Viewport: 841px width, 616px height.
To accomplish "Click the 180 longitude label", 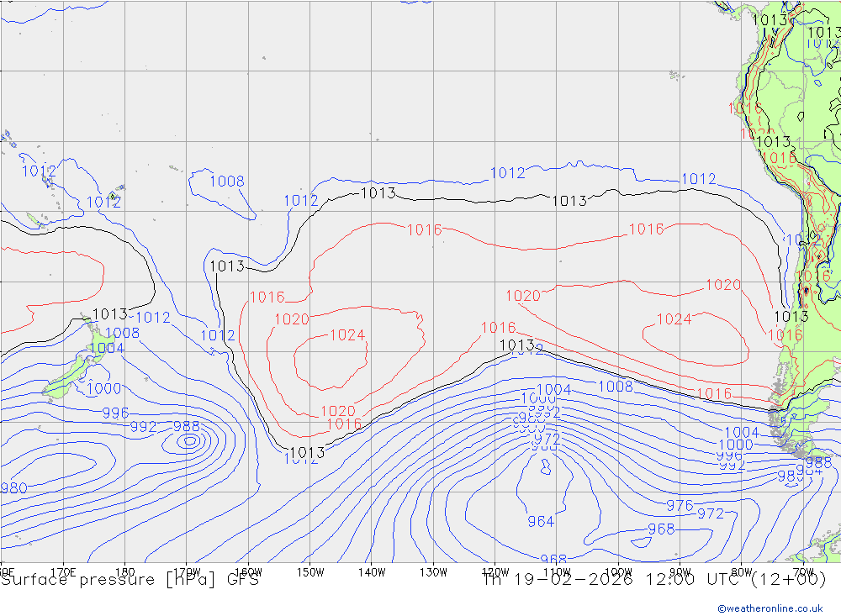I will click(124, 572).
